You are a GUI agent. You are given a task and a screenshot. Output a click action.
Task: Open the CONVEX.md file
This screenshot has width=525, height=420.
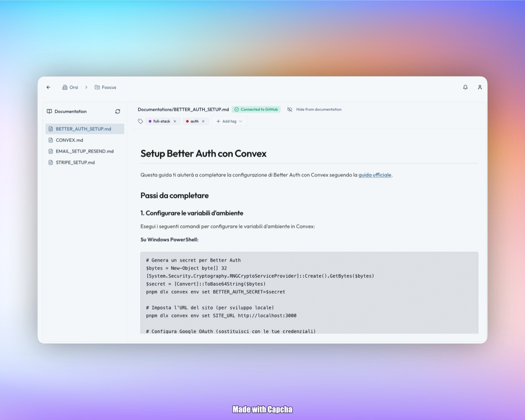point(69,140)
